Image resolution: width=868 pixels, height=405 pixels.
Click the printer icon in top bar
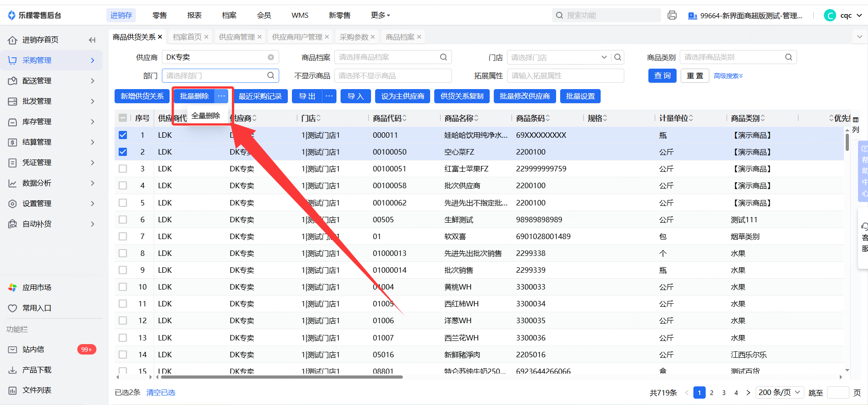(672, 15)
